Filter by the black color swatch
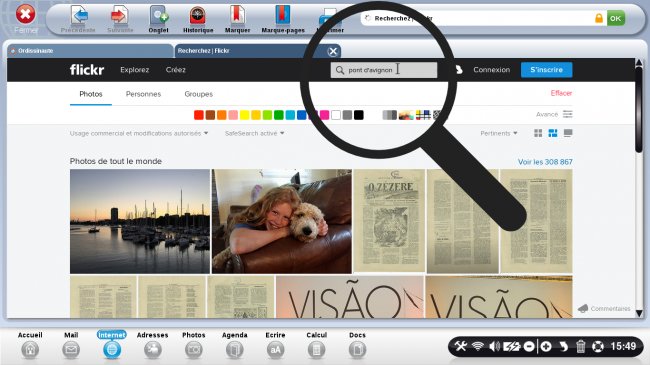Viewport: 650px width, 365px height. click(359, 115)
